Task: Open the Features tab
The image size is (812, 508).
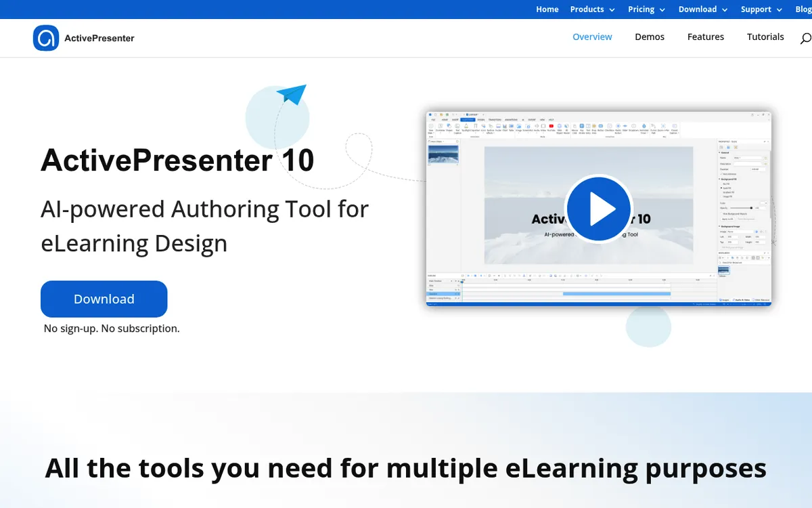Action: 706,37
